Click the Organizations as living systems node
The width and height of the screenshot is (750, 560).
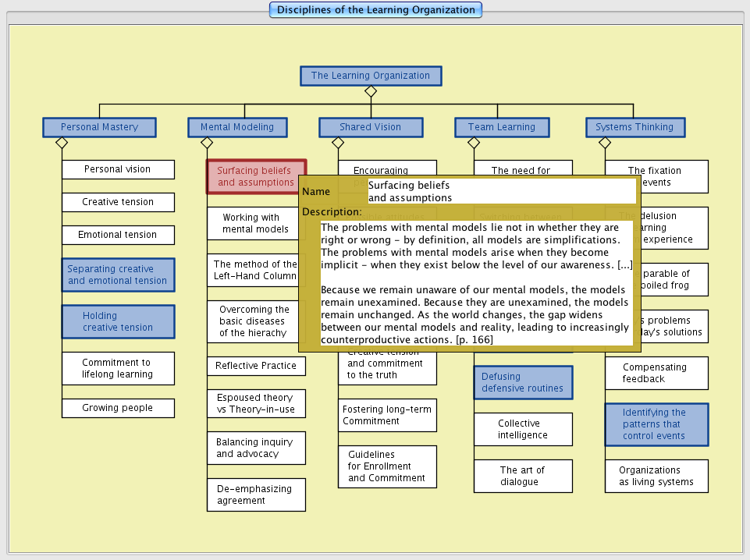(656, 476)
